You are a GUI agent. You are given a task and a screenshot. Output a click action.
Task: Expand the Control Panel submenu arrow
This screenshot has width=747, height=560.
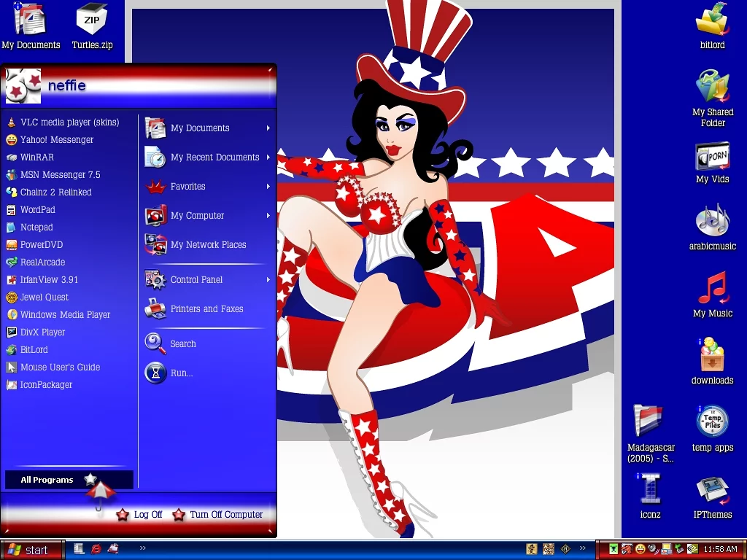click(x=268, y=280)
